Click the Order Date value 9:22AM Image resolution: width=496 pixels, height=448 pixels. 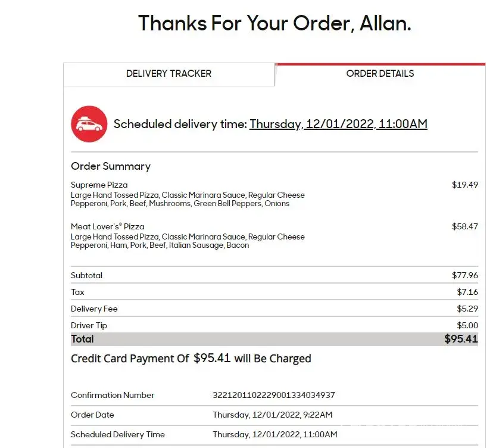[x=273, y=415]
